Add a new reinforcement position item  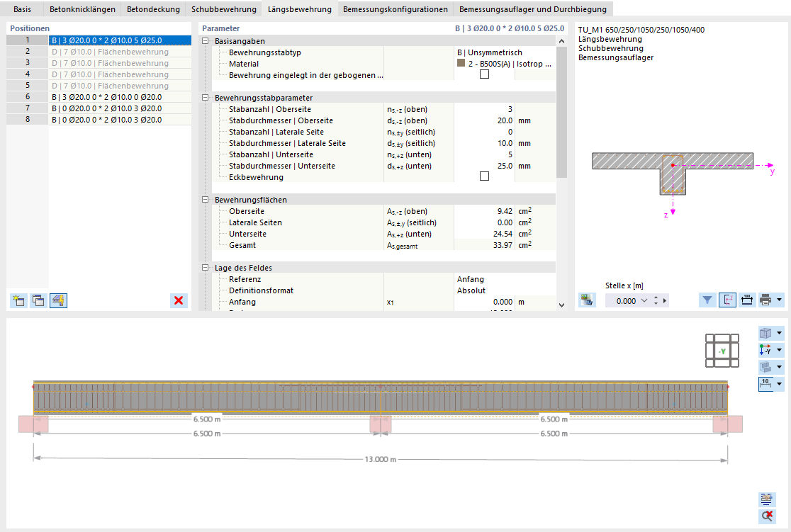click(x=18, y=300)
